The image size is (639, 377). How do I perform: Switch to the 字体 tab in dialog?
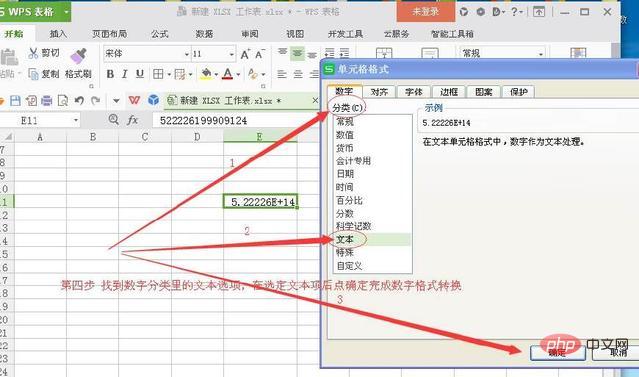click(414, 92)
